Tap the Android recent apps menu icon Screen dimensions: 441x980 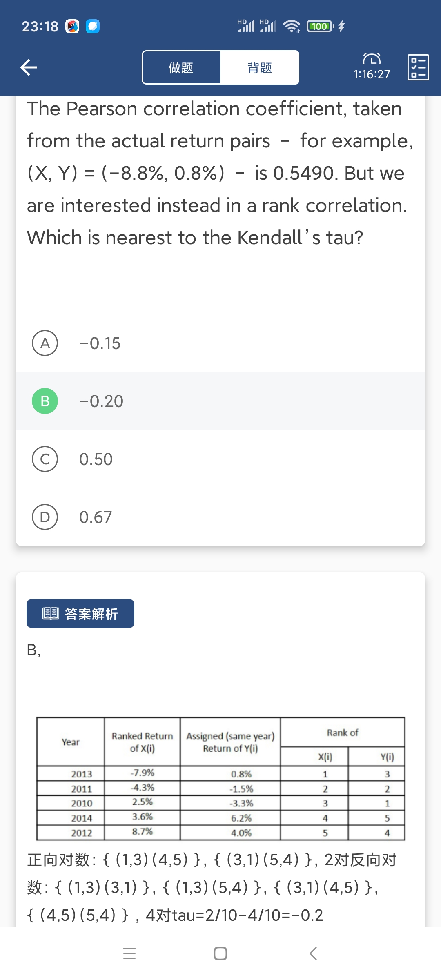click(x=129, y=953)
